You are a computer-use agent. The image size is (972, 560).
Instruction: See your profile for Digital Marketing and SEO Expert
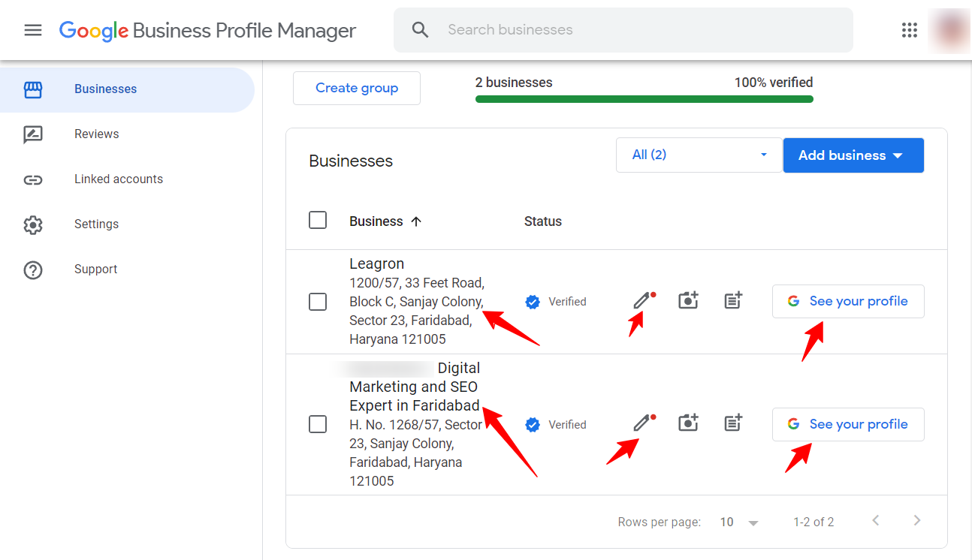click(x=848, y=424)
